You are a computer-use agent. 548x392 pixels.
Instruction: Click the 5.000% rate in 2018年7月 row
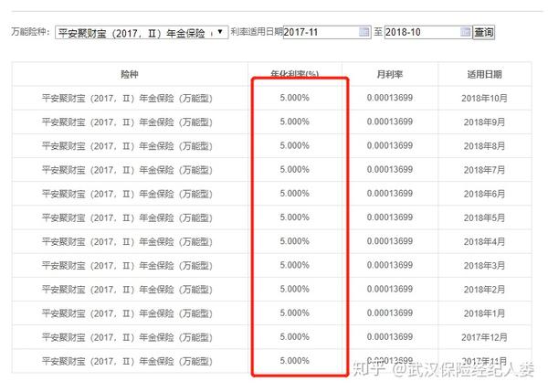[295, 170]
